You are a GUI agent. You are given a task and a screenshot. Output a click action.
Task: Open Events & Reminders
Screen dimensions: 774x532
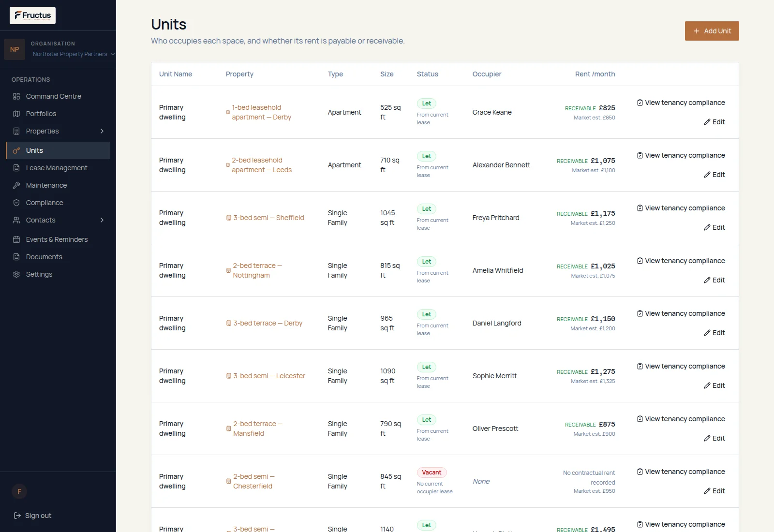(x=58, y=239)
